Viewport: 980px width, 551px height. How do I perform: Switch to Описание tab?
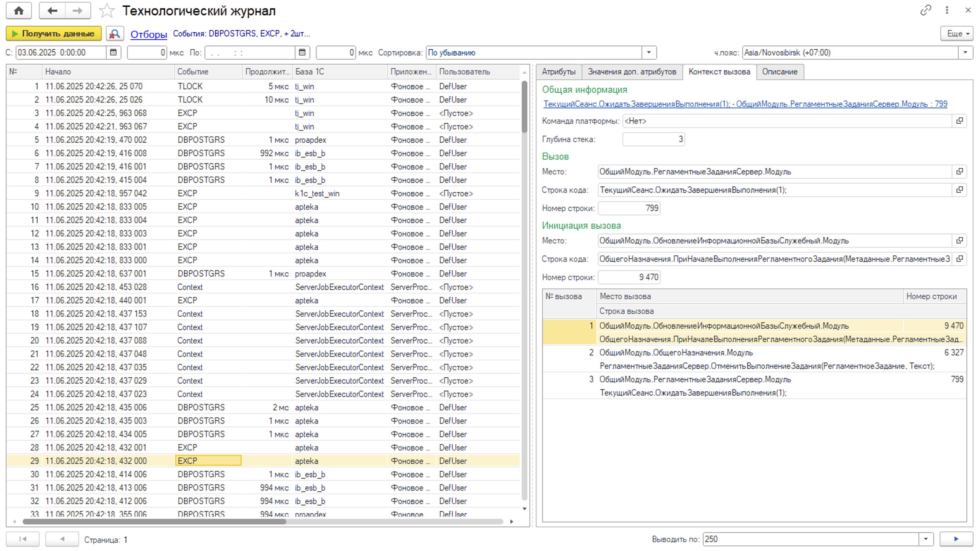[779, 72]
